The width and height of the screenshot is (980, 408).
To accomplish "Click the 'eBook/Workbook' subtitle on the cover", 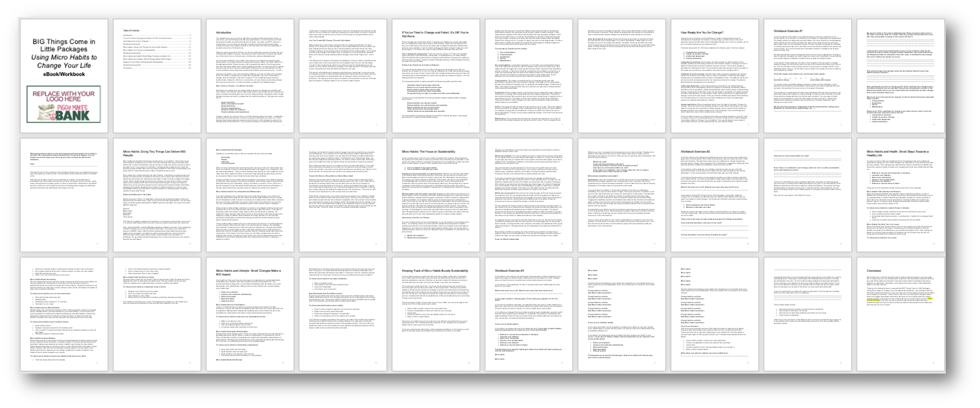I will pos(64,74).
